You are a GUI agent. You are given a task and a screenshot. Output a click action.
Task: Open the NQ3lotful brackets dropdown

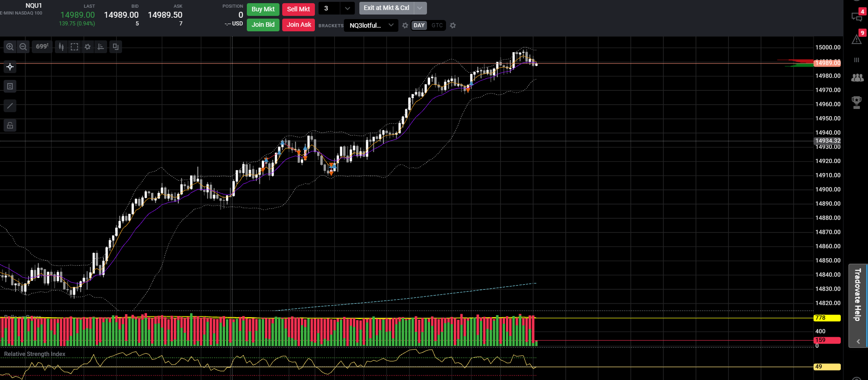371,25
